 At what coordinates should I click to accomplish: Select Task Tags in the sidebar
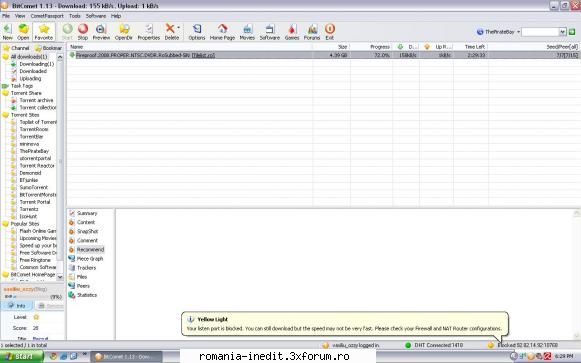(22, 86)
